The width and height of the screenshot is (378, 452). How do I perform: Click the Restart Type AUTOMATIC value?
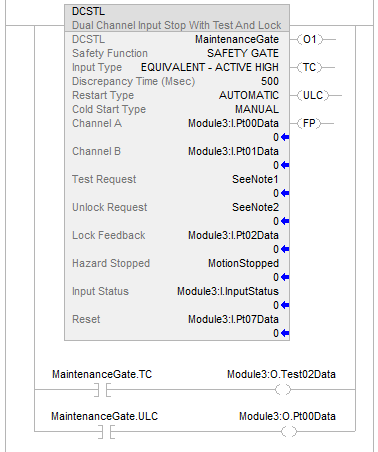[x=249, y=95]
